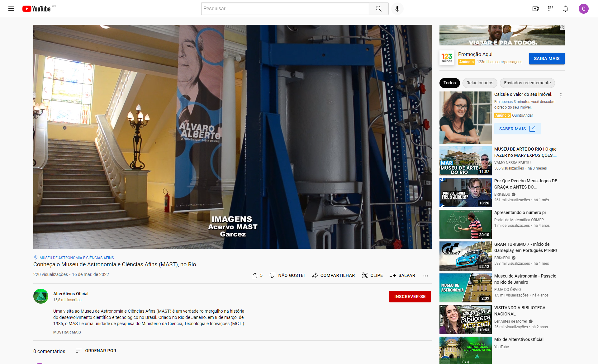Open Ordenar por sort dropdown
This screenshot has width=598, height=364.
click(x=96, y=351)
